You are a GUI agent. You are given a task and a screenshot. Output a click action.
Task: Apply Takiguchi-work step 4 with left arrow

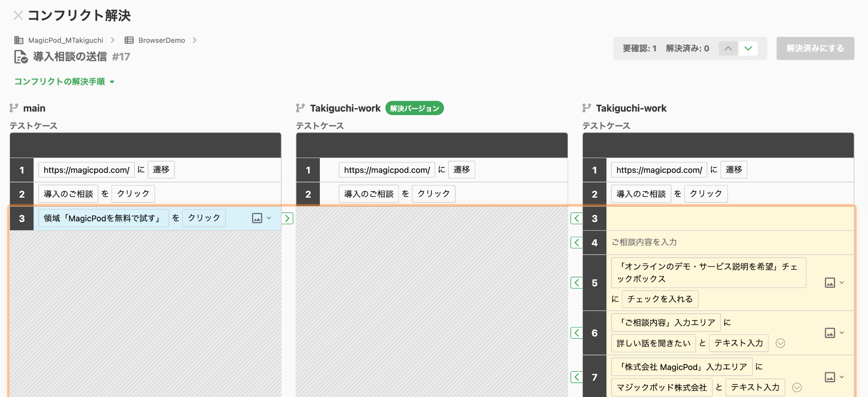(x=576, y=242)
